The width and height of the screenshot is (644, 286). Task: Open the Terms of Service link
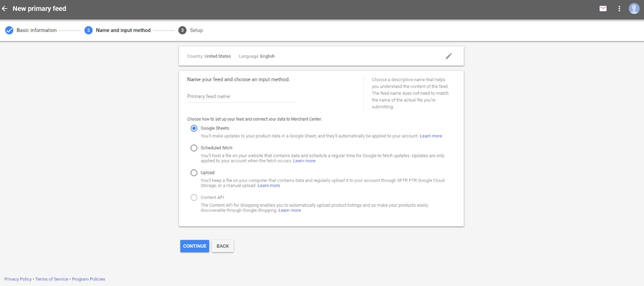pos(52,279)
